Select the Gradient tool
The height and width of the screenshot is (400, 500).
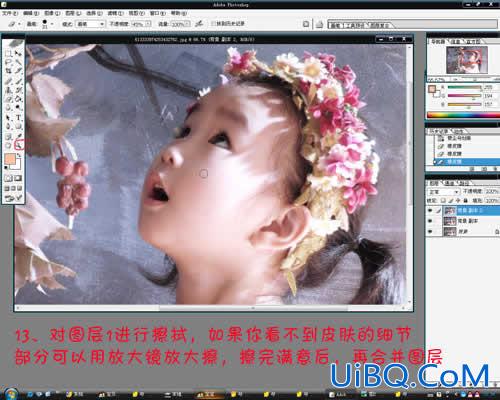18,99
